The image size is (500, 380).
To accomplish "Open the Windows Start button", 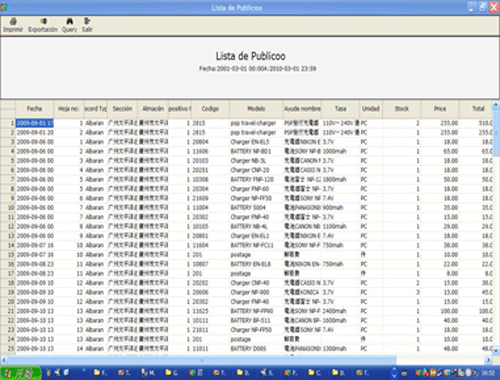I will click(x=20, y=373).
